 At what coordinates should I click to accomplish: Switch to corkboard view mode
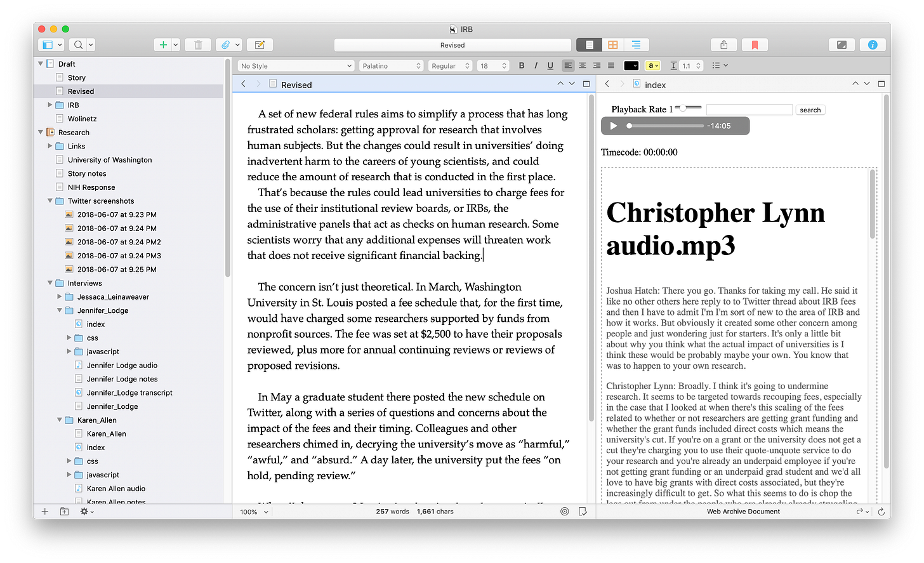pos(613,45)
